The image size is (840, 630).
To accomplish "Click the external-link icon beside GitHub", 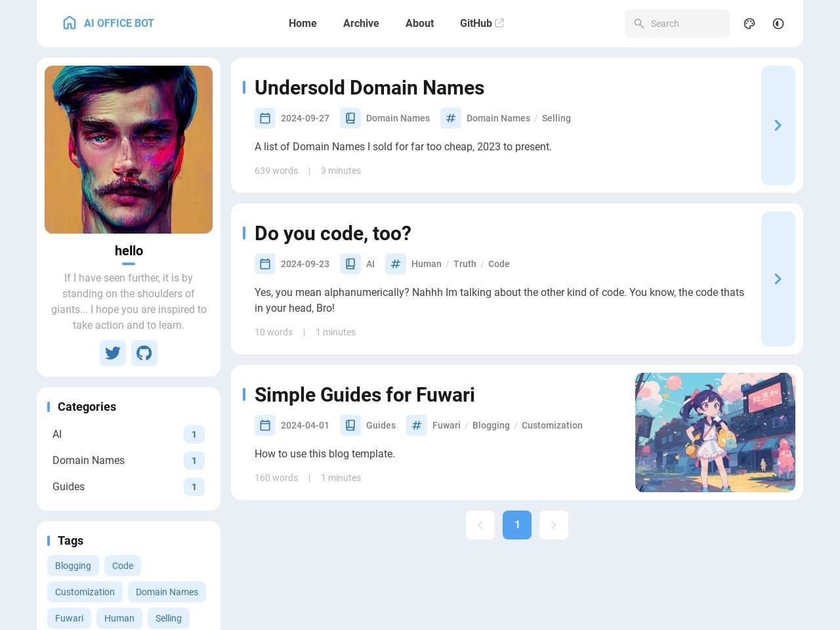I will (499, 23).
